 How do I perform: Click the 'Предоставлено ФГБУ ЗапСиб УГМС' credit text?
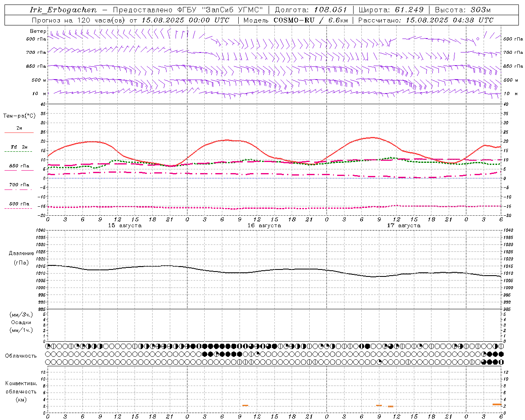coord(187,10)
